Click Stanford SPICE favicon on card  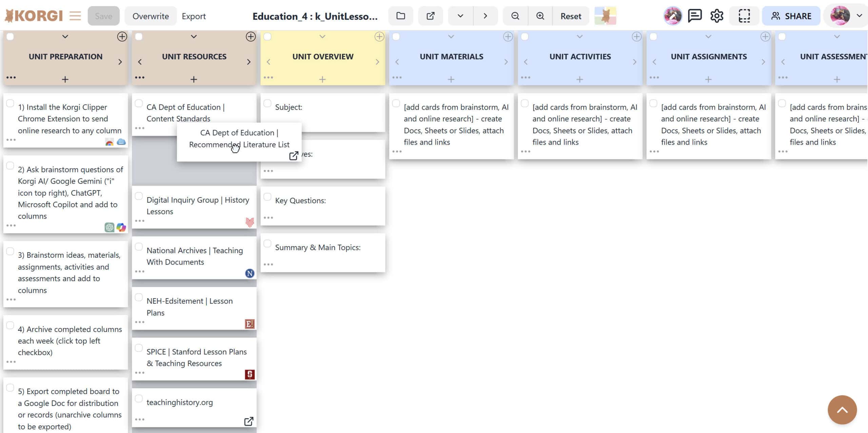(250, 374)
